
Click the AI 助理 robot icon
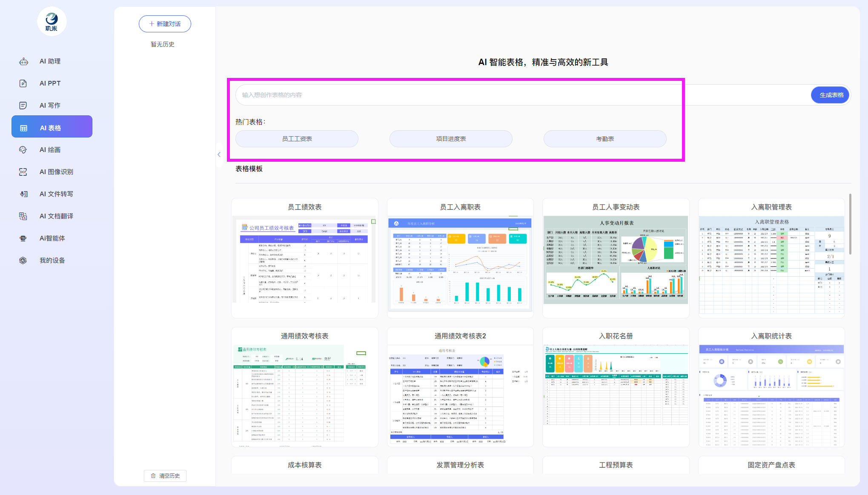click(x=23, y=62)
